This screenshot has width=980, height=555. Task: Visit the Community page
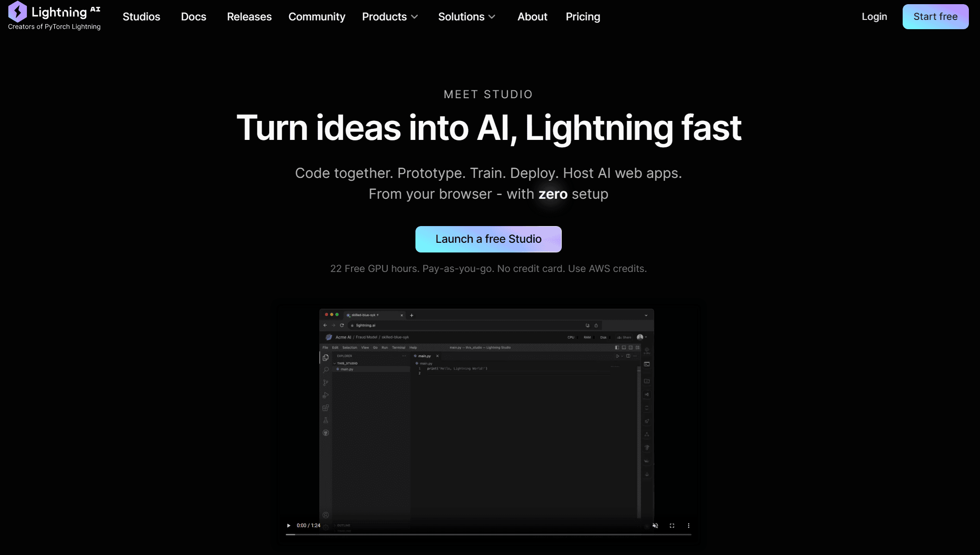[x=317, y=17]
